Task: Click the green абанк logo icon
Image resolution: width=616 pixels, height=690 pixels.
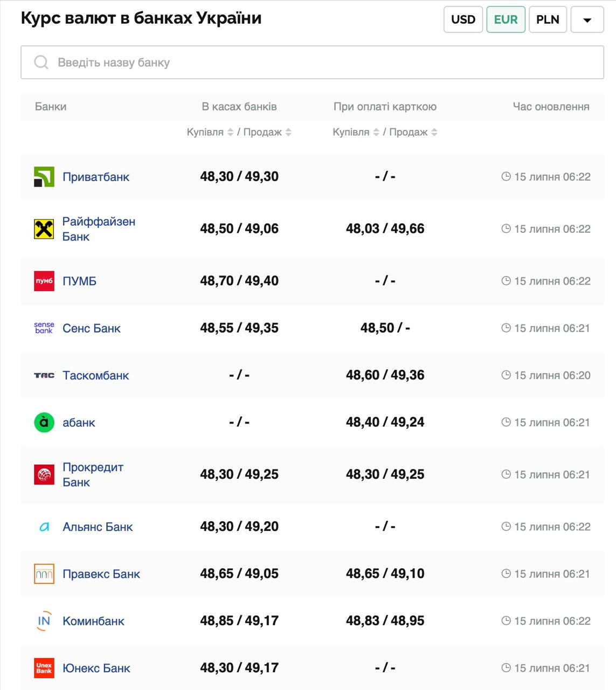Action: click(x=44, y=422)
